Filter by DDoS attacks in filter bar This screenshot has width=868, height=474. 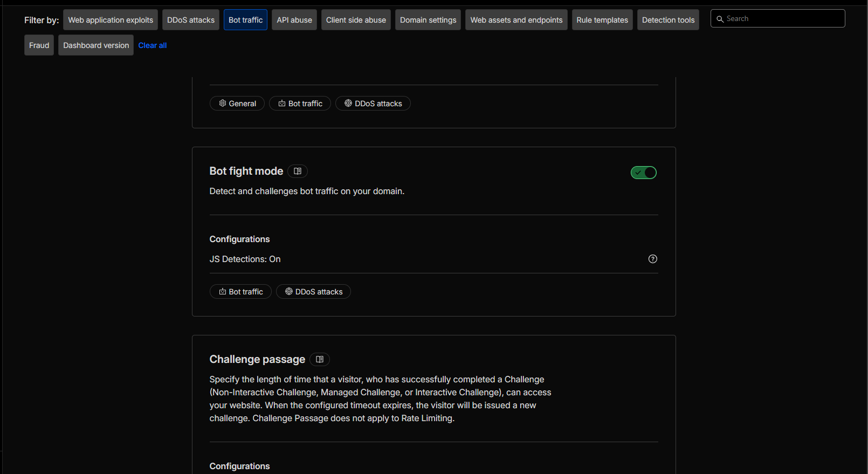pyautogui.click(x=191, y=20)
